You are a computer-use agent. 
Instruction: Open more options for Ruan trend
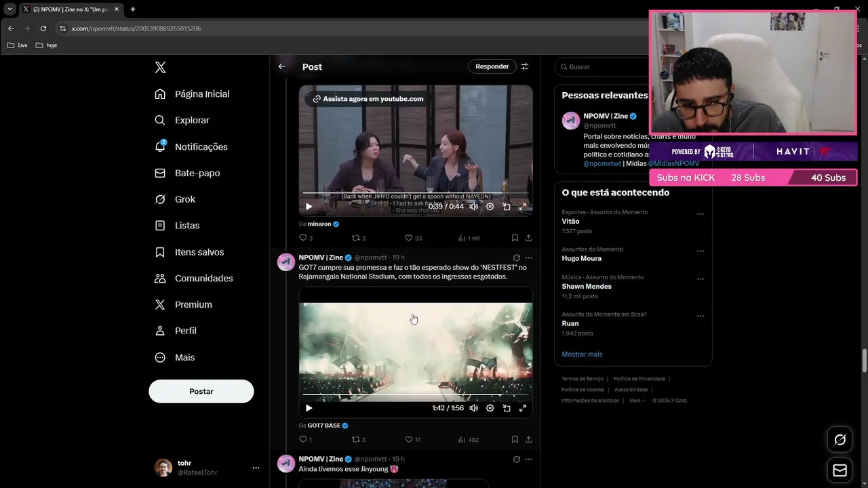click(701, 316)
